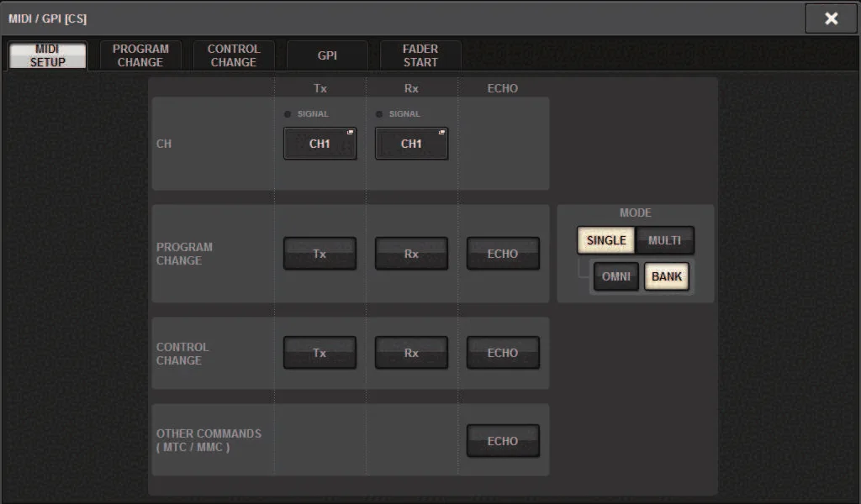Toggle Control Change Rx button

[x=411, y=353]
